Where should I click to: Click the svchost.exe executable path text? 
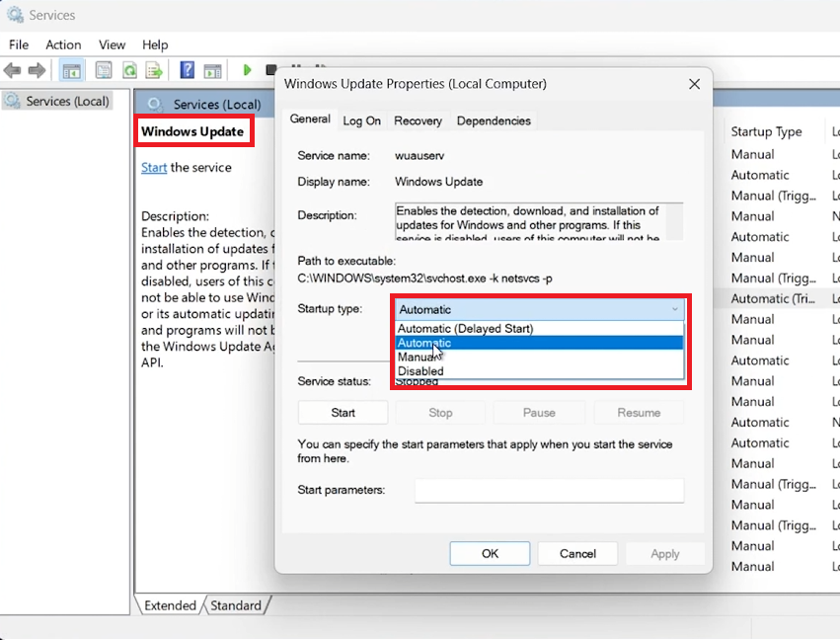pyautogui.click(x=424, y=279)
